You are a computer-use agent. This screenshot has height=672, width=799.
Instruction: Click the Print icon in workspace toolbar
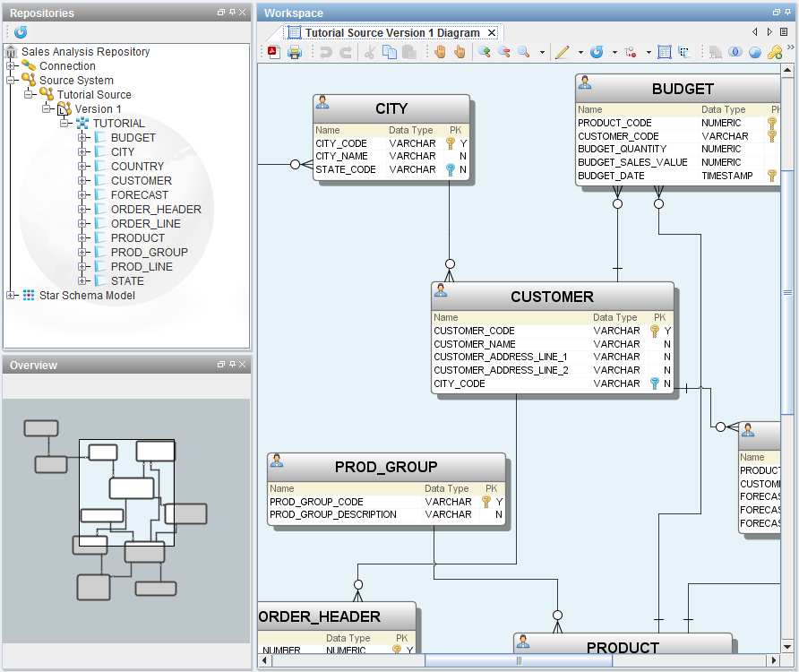pyautogui.click(x=294, y=52)
